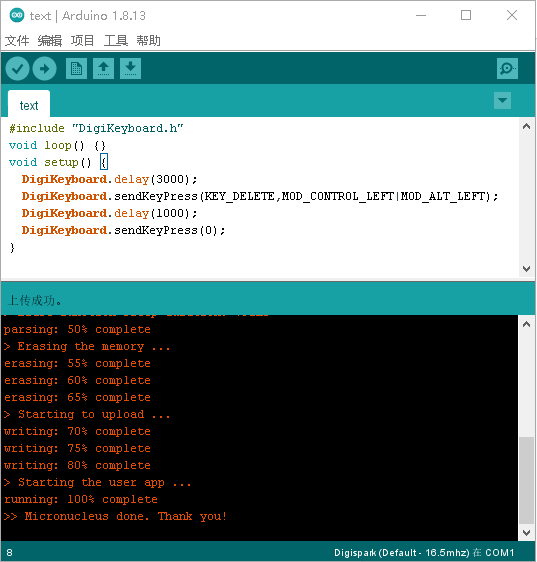Click editor scrollbar down arrow
Image resolution: width=537 pixels, height=562 pixels.
(x=526, y=268)
